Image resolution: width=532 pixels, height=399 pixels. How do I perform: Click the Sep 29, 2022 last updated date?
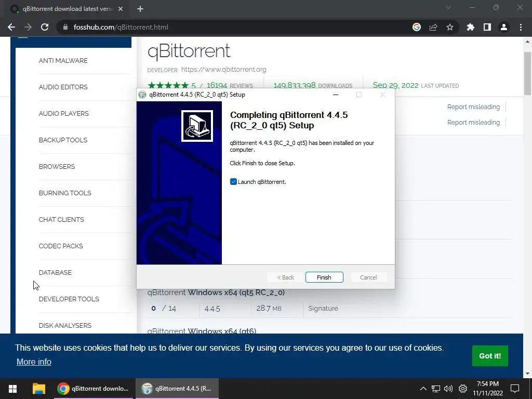[x=395, y=85]
